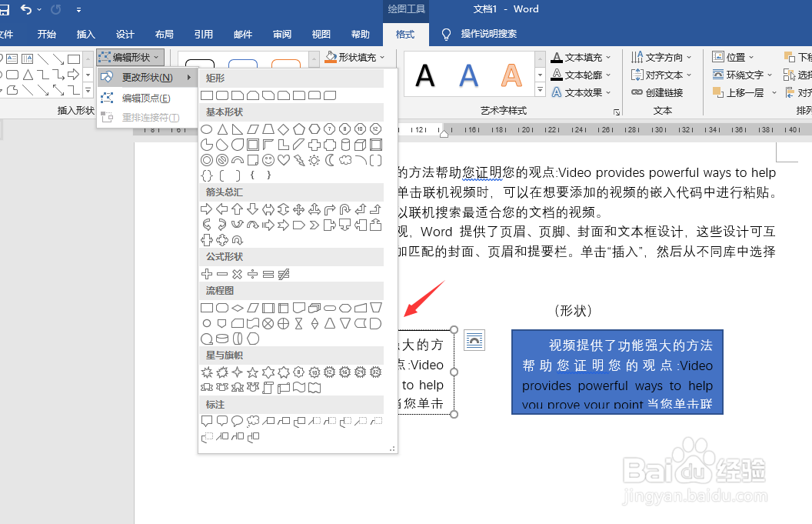Open Customize Quick Access Toolbar dropdown
Viewport: 812px width, 524px height.
point(78,9)
